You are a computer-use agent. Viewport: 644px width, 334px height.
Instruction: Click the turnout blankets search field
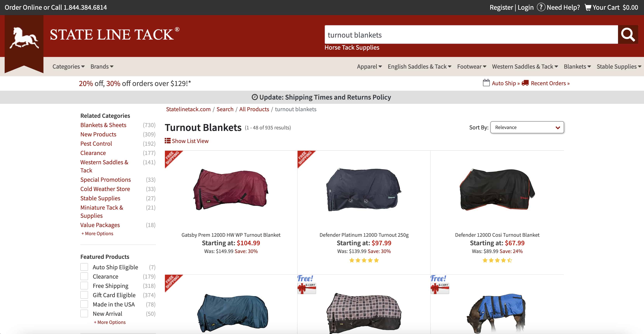[471, 35]
